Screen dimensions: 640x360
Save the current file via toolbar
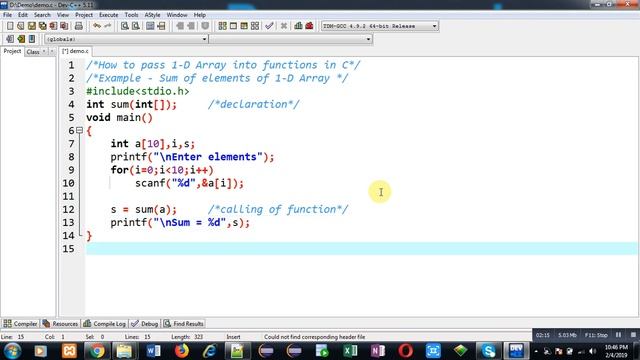pos(31,26)
